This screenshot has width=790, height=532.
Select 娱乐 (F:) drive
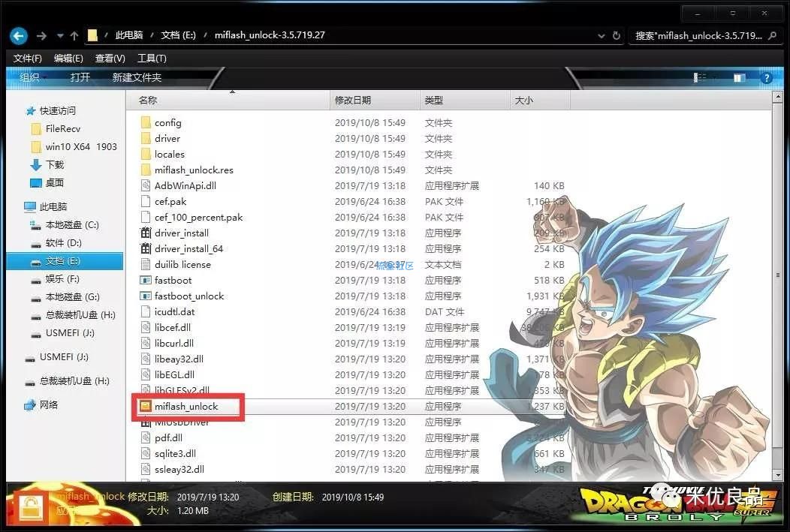pos(62,279)
